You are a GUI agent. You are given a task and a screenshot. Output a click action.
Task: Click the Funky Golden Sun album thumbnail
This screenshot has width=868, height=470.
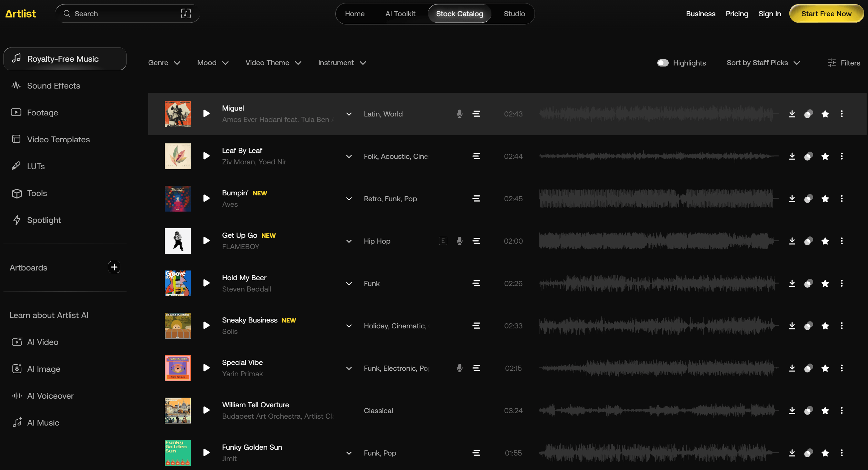[178, 453]
